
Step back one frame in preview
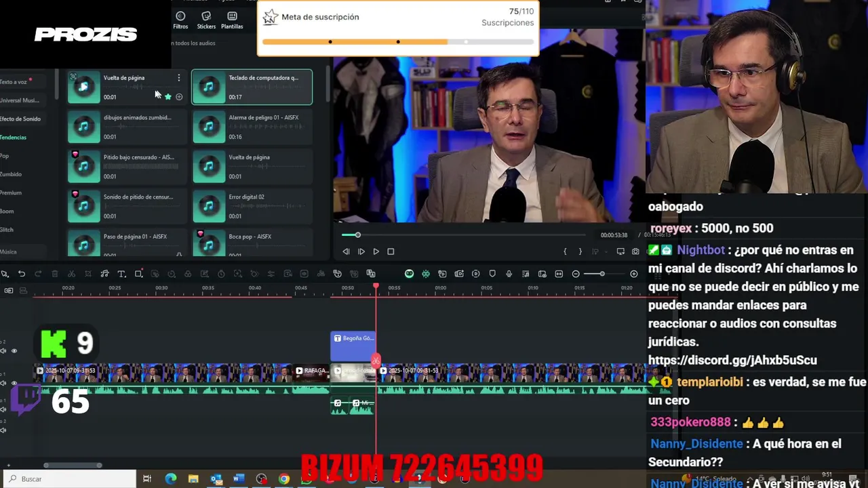click(x=346, y=251)
